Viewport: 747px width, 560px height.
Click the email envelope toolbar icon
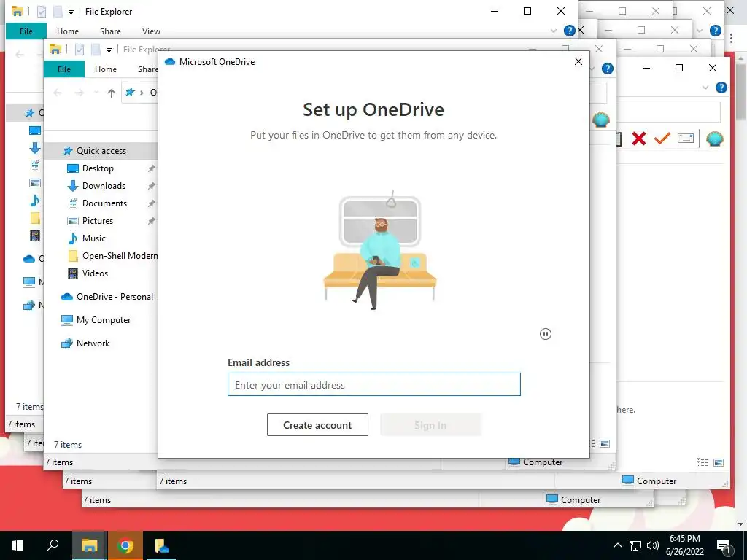click(x=686, y=139)
